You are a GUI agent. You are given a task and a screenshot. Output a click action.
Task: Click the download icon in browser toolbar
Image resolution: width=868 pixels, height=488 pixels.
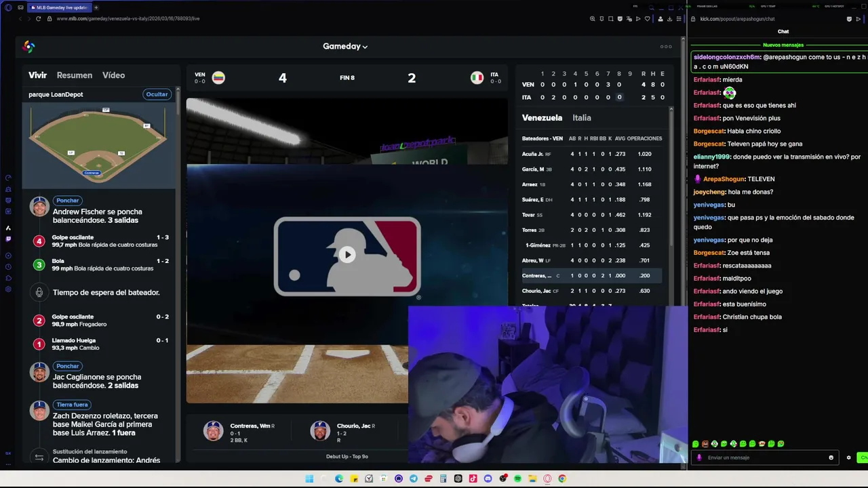tap(669, 18)
